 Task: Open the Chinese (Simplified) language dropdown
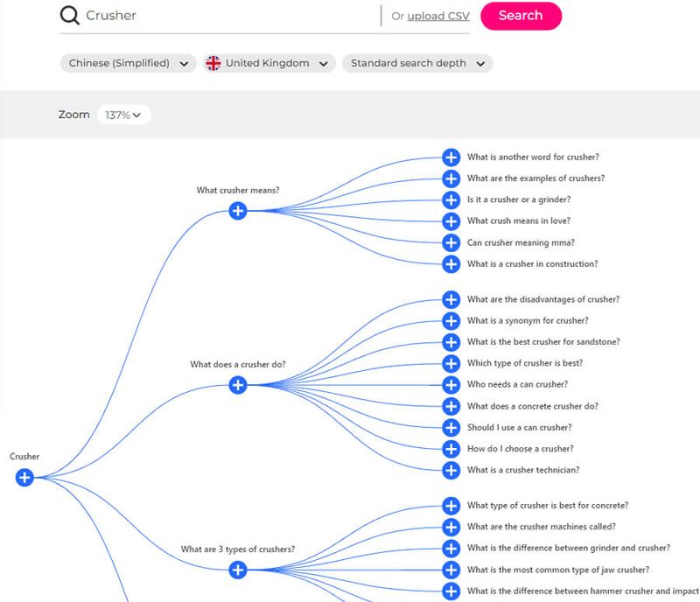128,63
